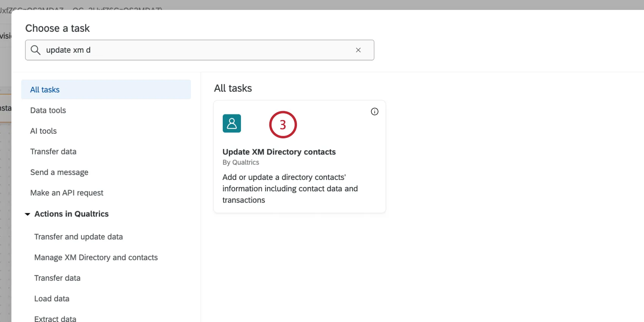644x322 pixels.
Task: Click the task search input field
Action: tap(197, 50)
